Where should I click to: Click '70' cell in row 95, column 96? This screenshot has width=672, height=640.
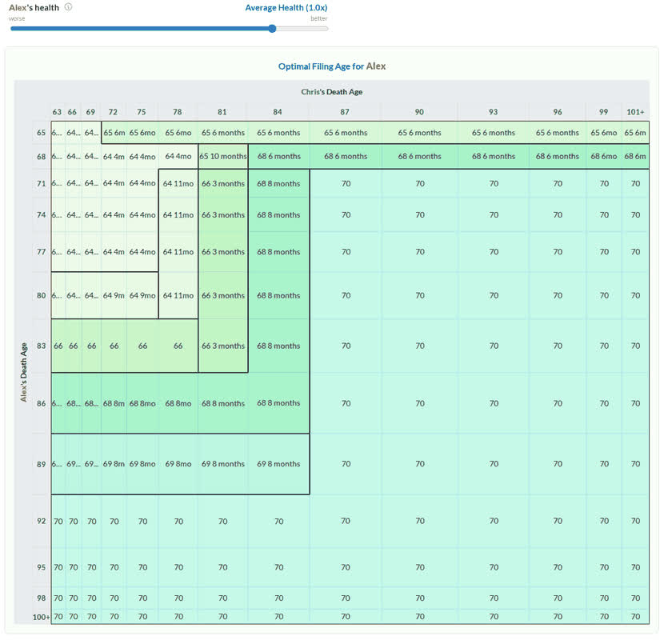(x=558, y=567)
